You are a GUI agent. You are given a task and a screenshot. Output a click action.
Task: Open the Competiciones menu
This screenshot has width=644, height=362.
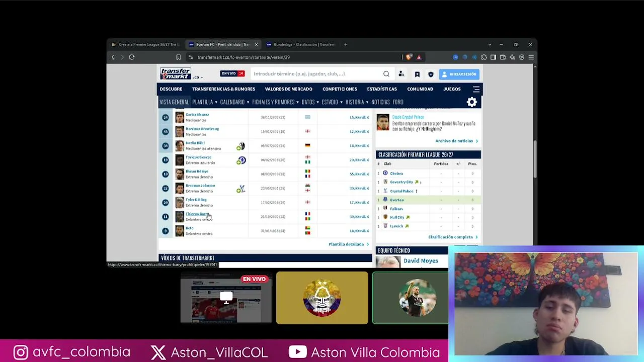340,89
